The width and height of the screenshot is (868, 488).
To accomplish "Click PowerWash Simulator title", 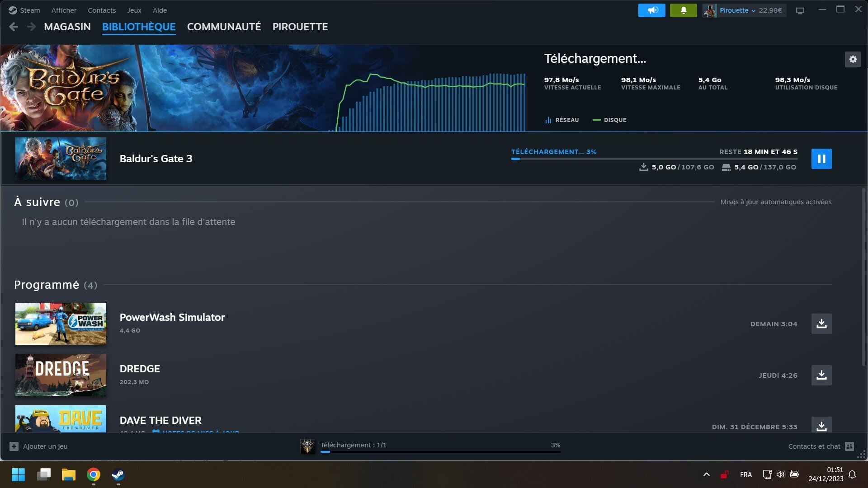I will (172, 317).
